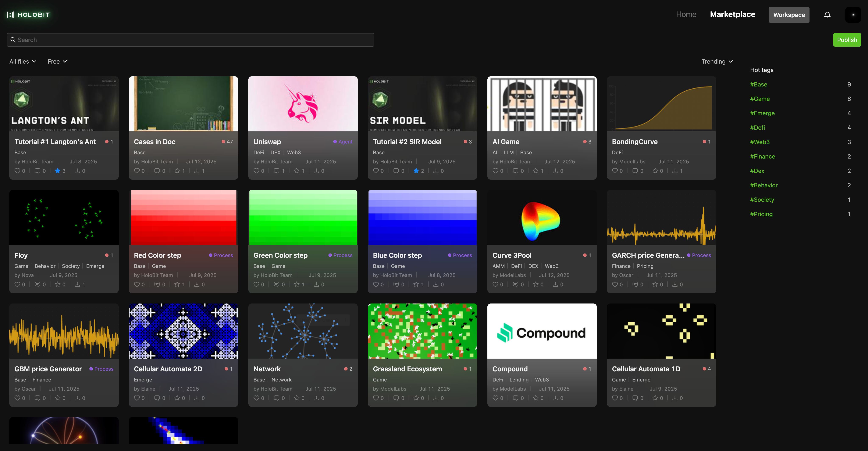Focus the marketplace Search field

(x=190, y=40)
